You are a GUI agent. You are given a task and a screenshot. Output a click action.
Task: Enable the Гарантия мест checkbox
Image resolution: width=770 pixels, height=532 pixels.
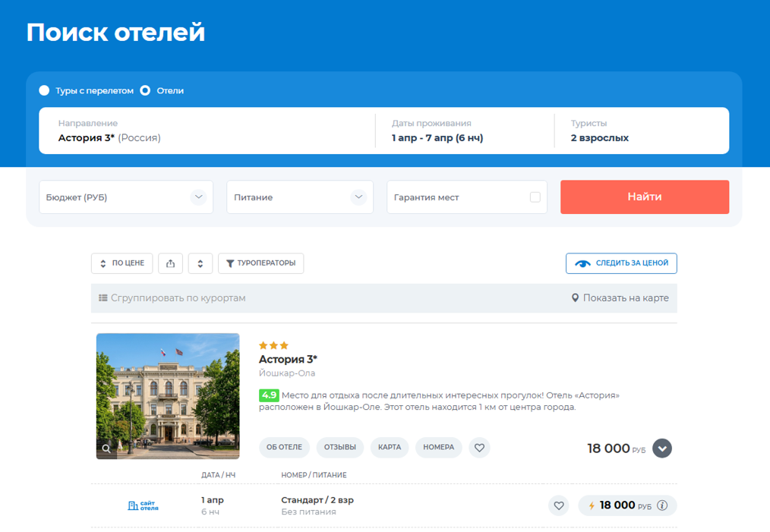click(535, 197)
